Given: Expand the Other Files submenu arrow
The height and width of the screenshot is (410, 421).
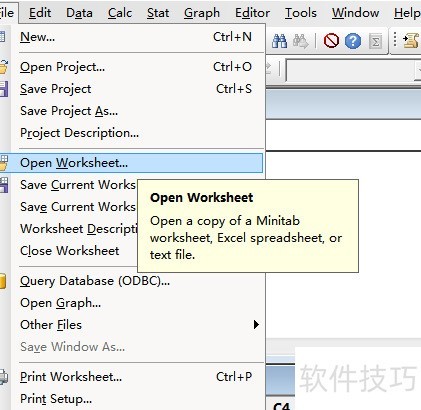Looking at the screenshot, I should (x=256, y=324).
